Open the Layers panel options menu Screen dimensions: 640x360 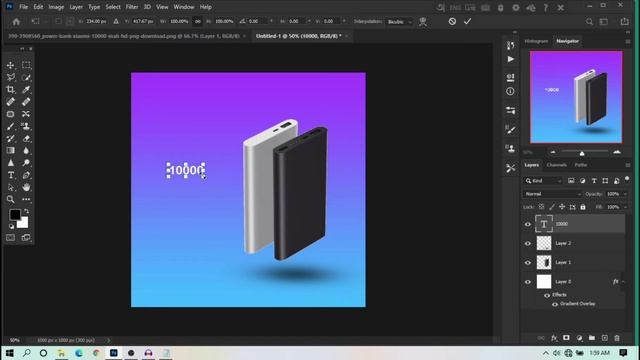click(x=628, y=165)
